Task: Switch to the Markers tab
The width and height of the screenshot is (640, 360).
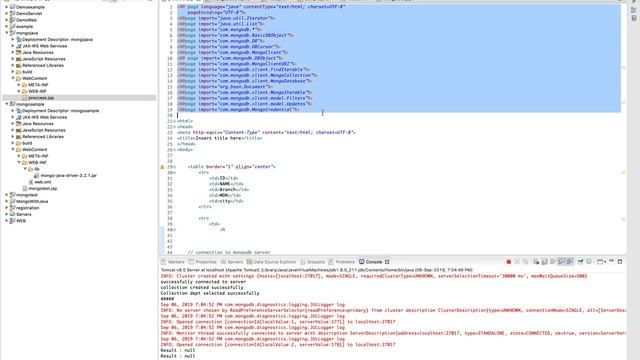Action: click(173, 262)
